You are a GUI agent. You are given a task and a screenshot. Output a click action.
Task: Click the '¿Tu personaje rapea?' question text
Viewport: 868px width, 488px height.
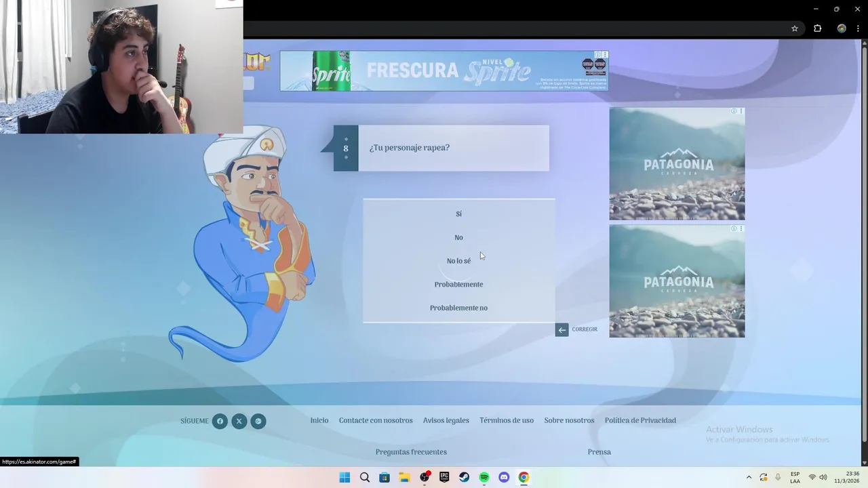[410, 148]
